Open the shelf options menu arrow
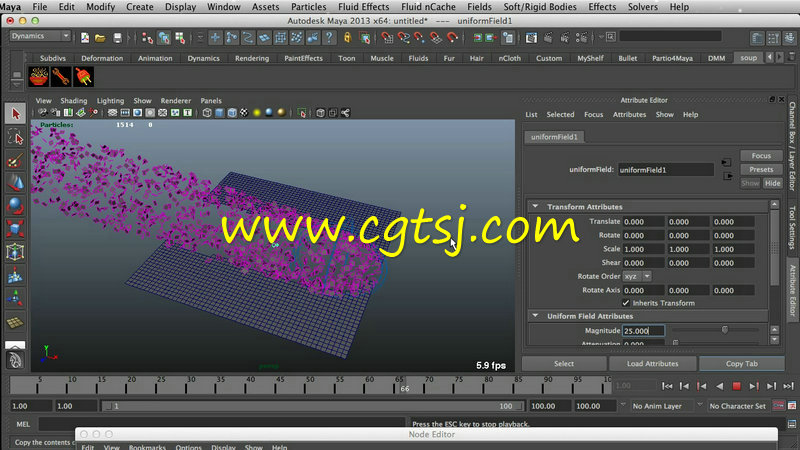The image size is (800, 450). [16, 83]
